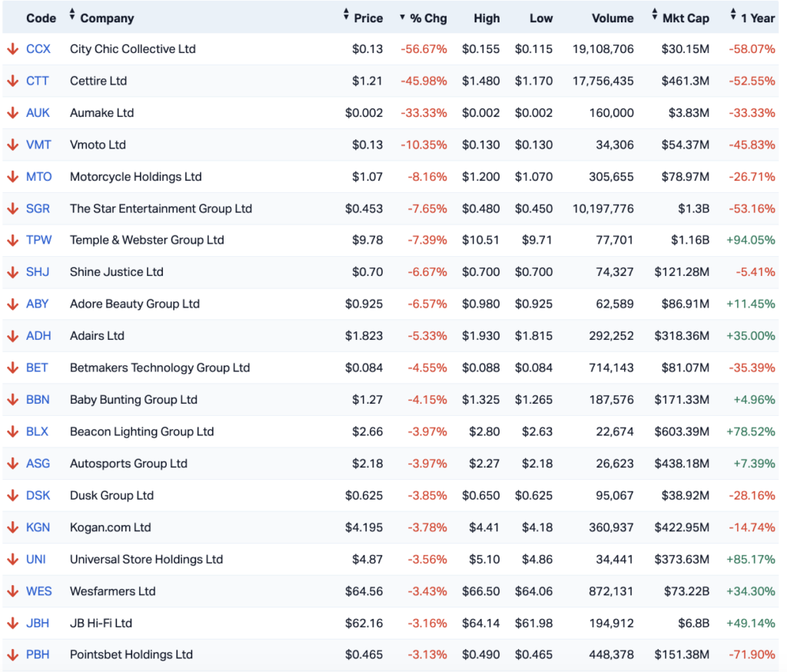Image resolution: width=787 pixels, height=672 pixels.
Task: Click the down arrow icon beside BET
Action: point(12,368)
